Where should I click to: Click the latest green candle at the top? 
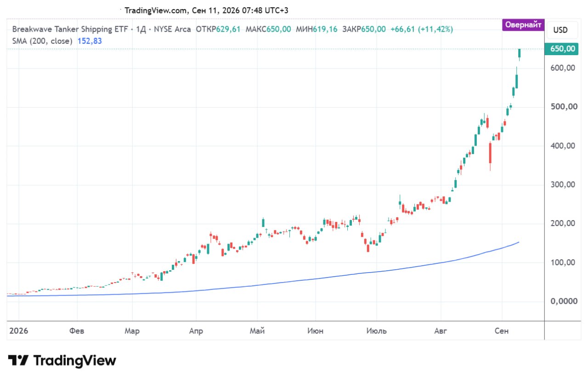point(520,55)
